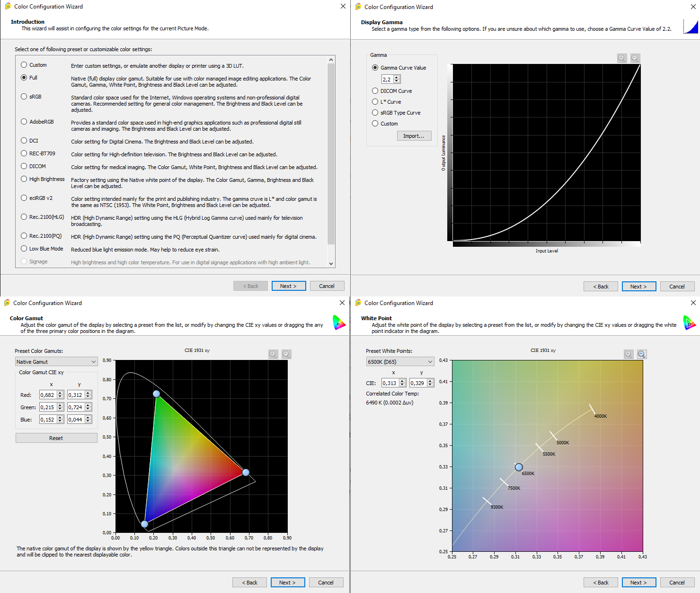
Task: Click the Red x value input field
Action: pos(48,395)
